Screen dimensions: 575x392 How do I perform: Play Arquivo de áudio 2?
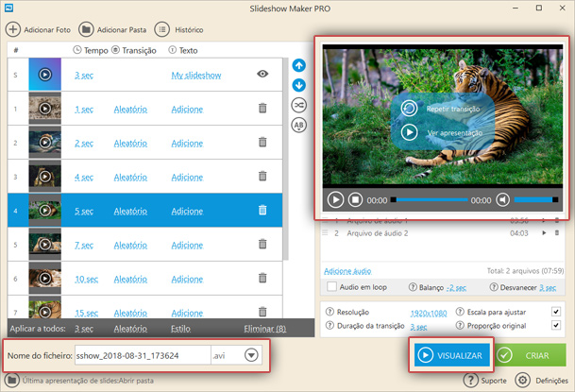pos(544,233)
